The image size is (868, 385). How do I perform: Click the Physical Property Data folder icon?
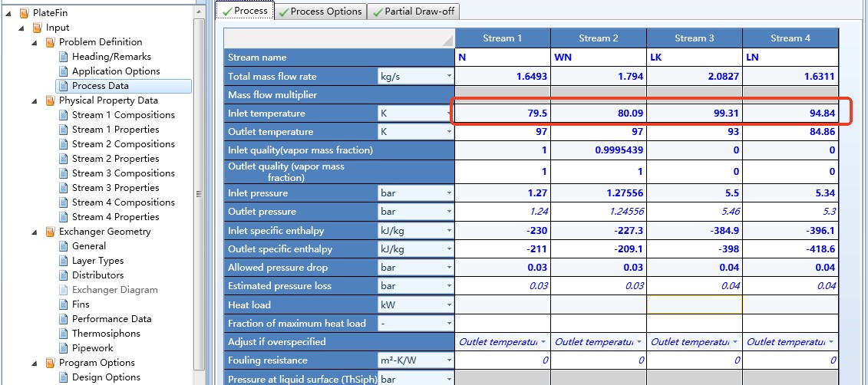click(50, 100)
